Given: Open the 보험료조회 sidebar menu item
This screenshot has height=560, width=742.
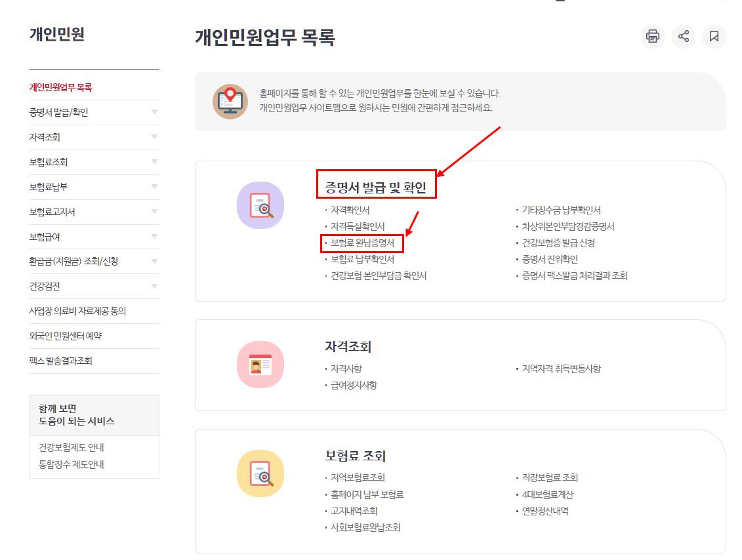Looking at the screenshot, I should click(49, 162).
